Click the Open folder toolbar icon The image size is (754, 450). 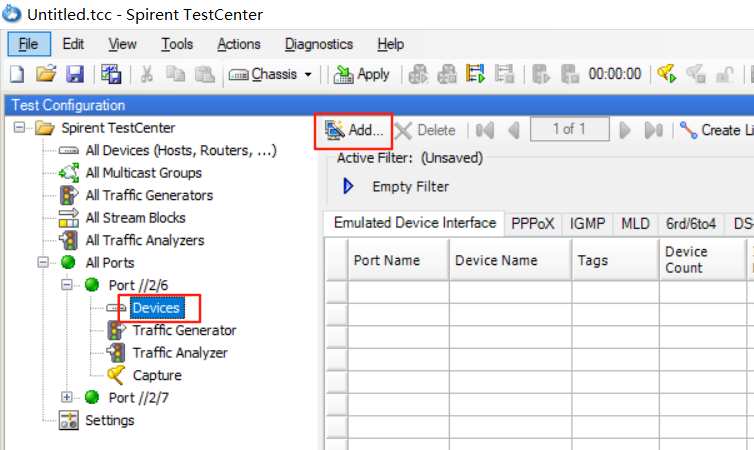click(46, 75)
